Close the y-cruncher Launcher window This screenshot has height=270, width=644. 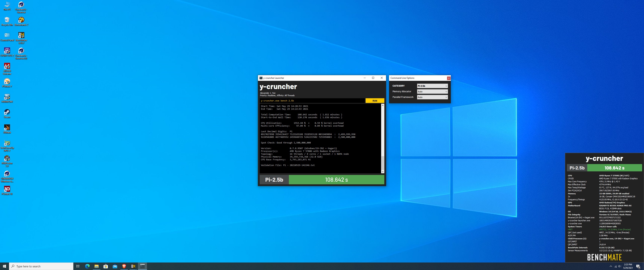pyautogui.click(x=382, y=78)
